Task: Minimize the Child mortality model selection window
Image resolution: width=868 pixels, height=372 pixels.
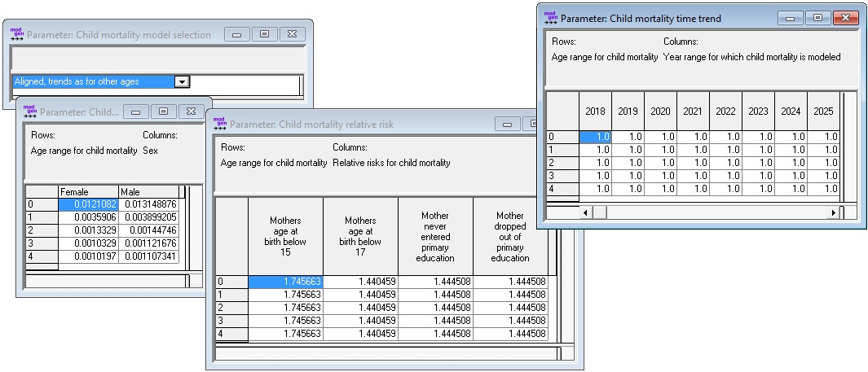Action: tap(237, 34)
